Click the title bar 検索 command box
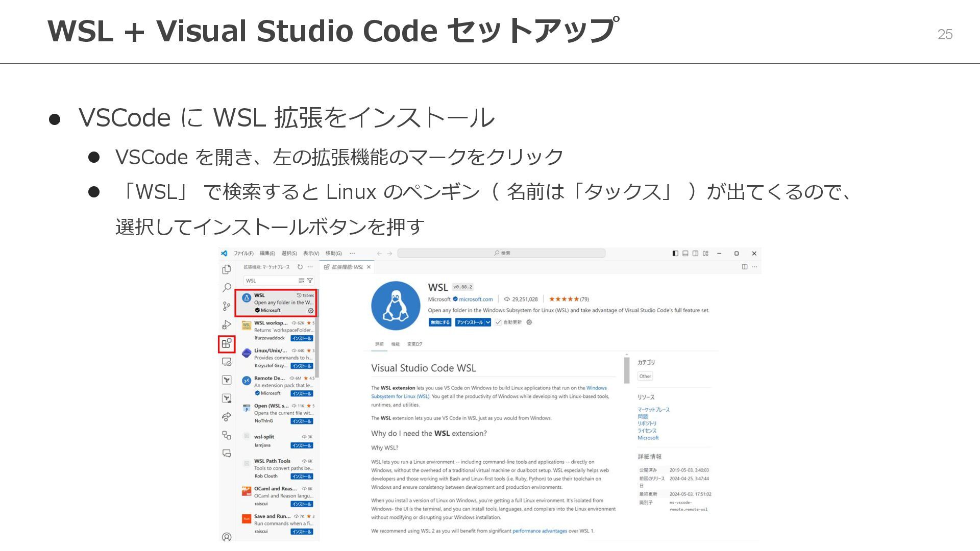This screenshot has height=551, width=980. click(501, 253)
